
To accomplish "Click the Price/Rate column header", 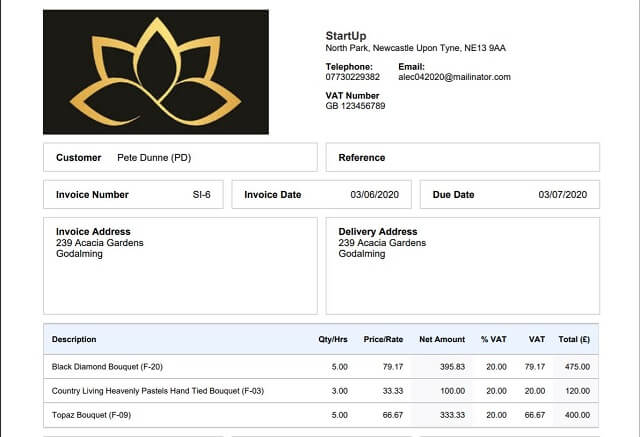I will pos(383,339).
